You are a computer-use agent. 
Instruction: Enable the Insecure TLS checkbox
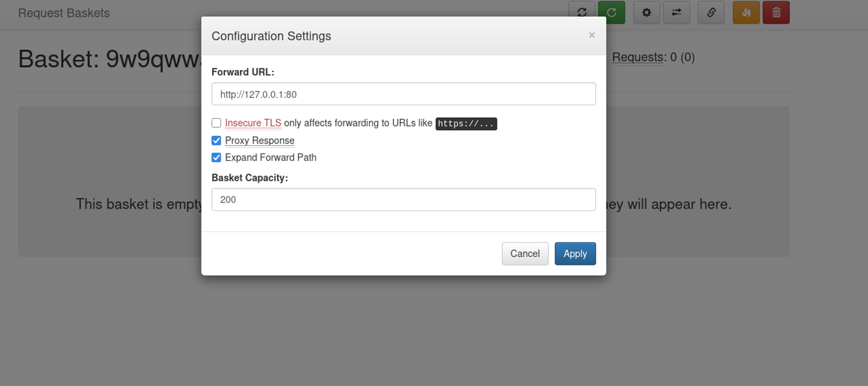[216, 123]
